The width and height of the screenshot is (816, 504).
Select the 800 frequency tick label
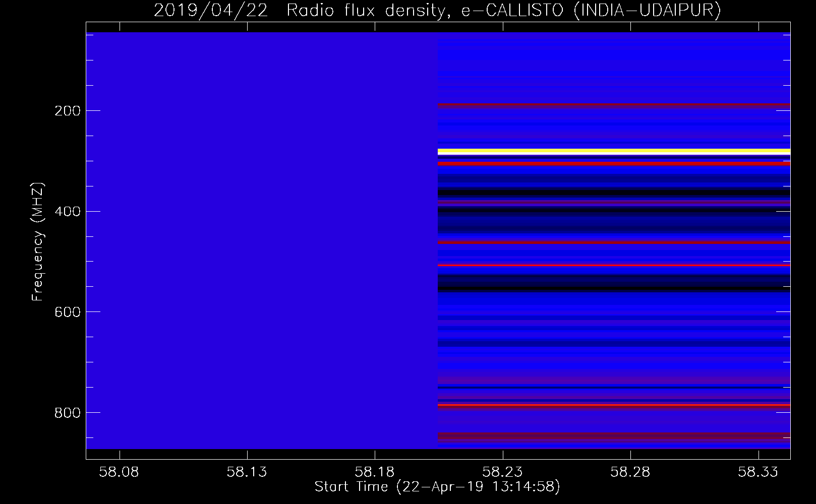pyautogui.click(x=67, y=413)
